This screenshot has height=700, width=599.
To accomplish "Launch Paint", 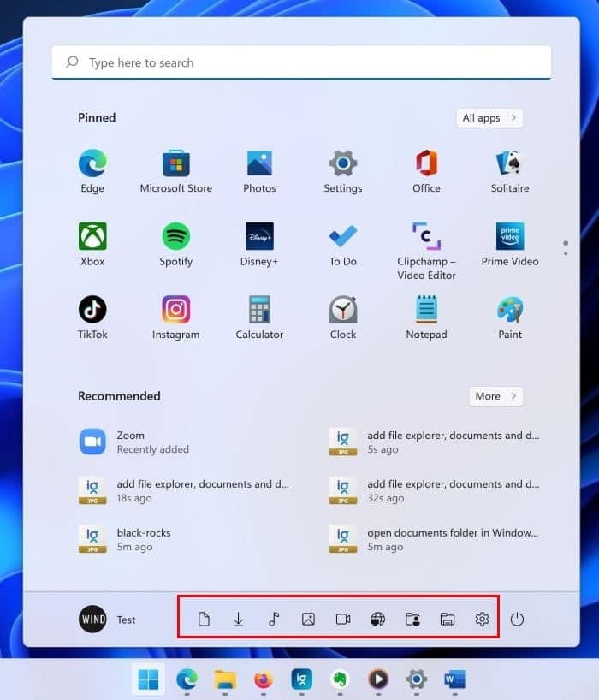I will 510,317.
